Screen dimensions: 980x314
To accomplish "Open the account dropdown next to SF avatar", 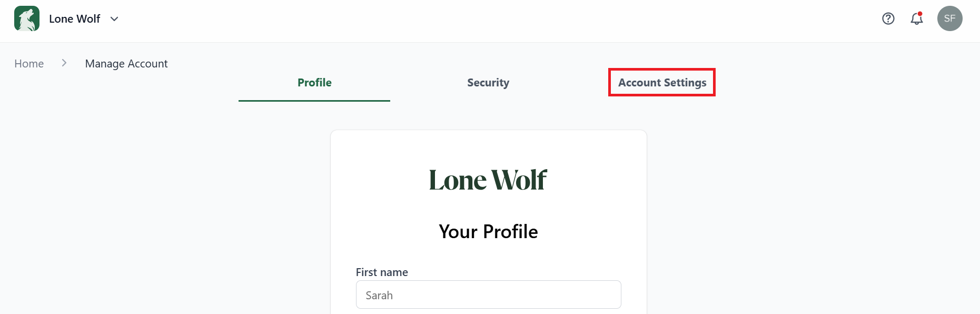I will tap(950, 18).
